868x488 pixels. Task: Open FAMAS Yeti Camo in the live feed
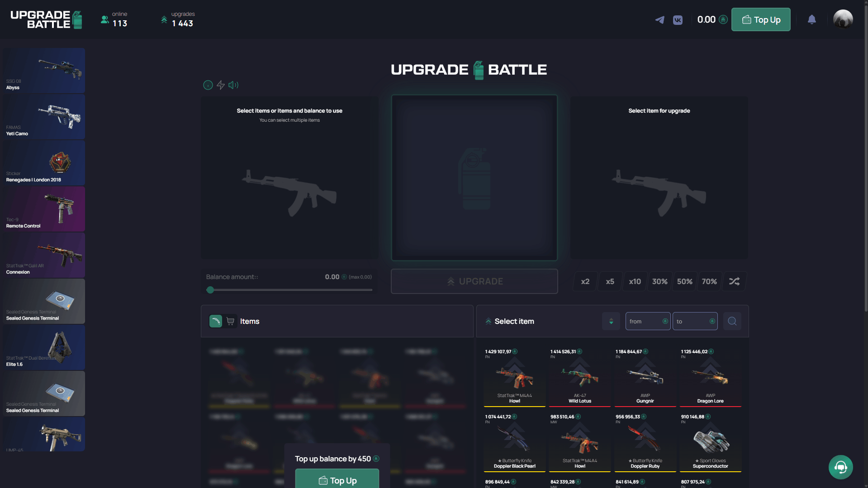pyautogui.click(x=44, y=117)
